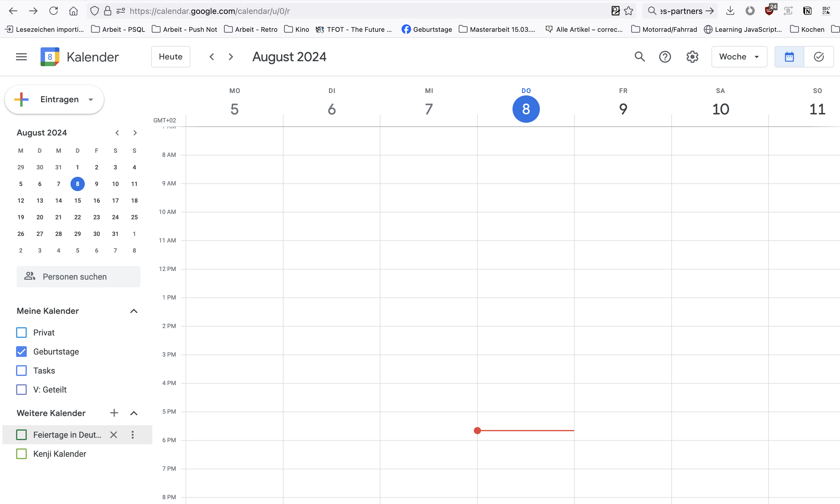Enable the Kenji Kalender checkbox

tap(21, 454)
